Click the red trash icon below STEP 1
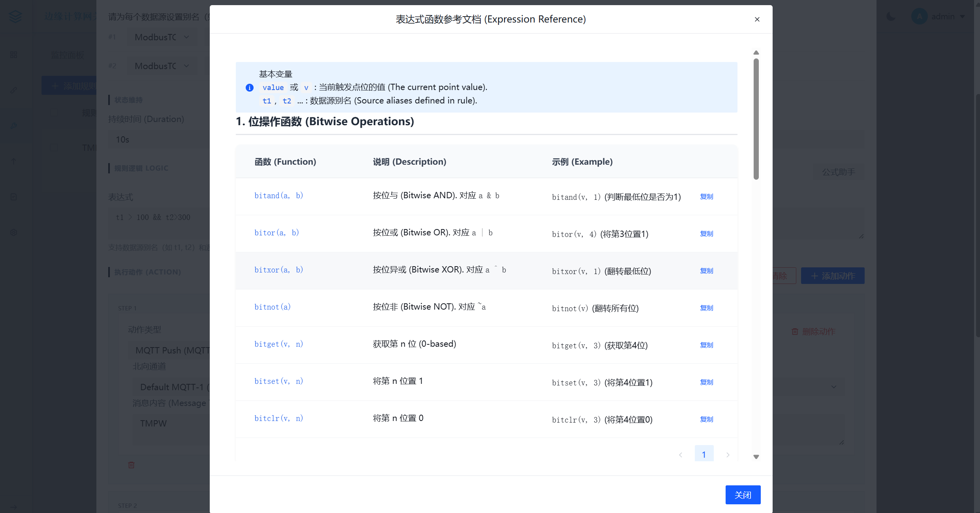Image resolution: width=980 pixels, height=513 pixels. (131, 465)
